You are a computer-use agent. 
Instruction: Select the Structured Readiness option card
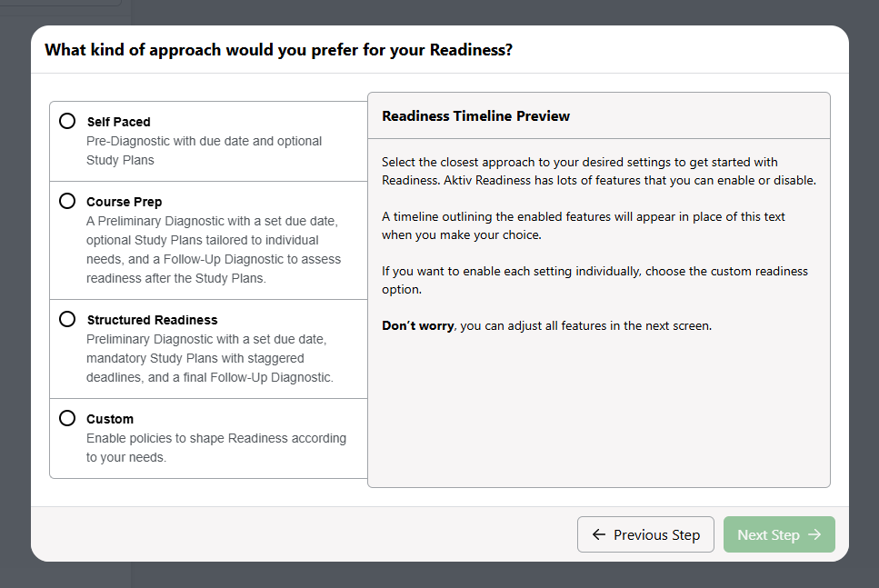click(207, 348)
